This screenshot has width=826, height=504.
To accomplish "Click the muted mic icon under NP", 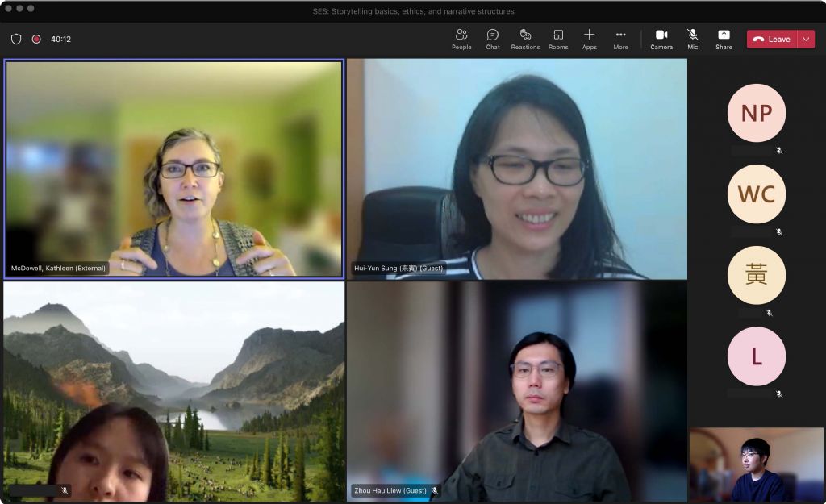I will [778, 151].
